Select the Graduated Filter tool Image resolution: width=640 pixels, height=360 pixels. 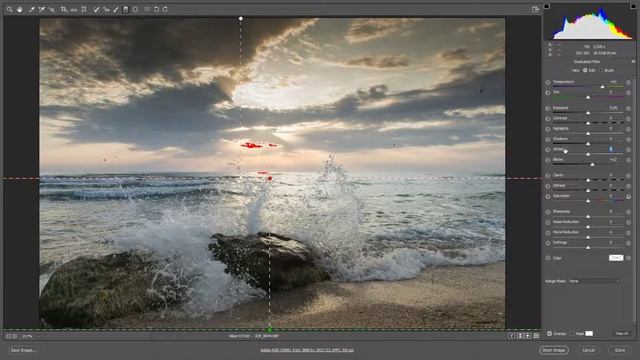click(x=126, y=9)
